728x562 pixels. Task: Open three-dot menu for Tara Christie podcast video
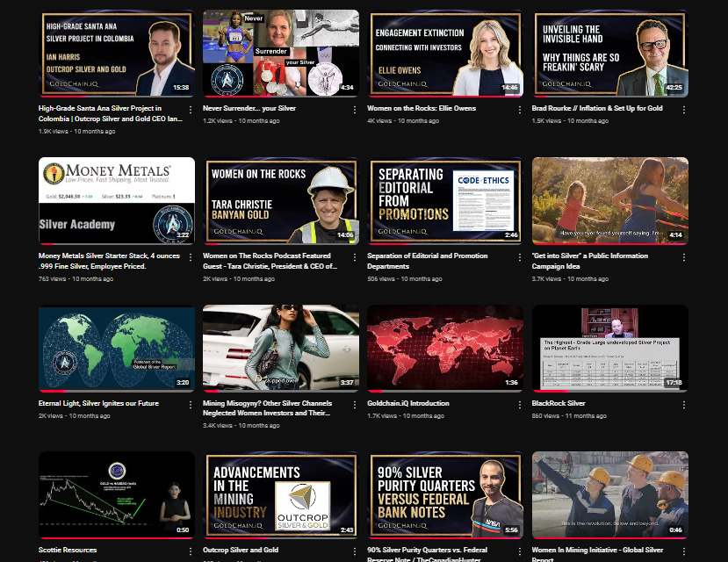point(355,257)
